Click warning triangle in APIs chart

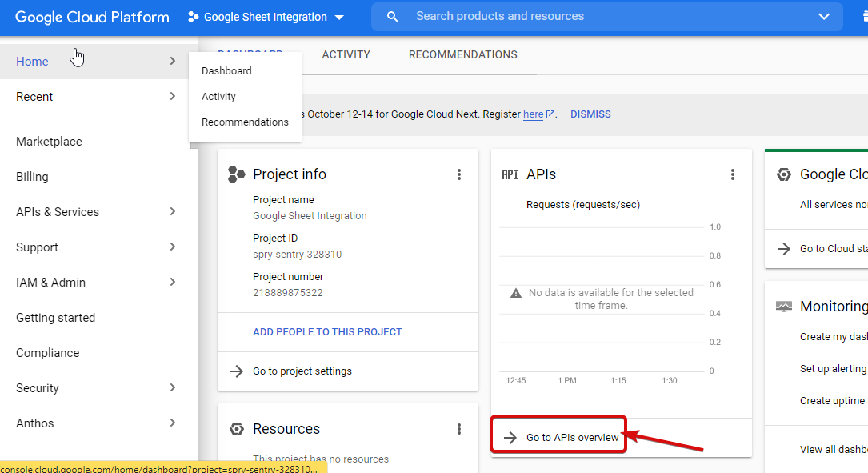coord(515,293)
